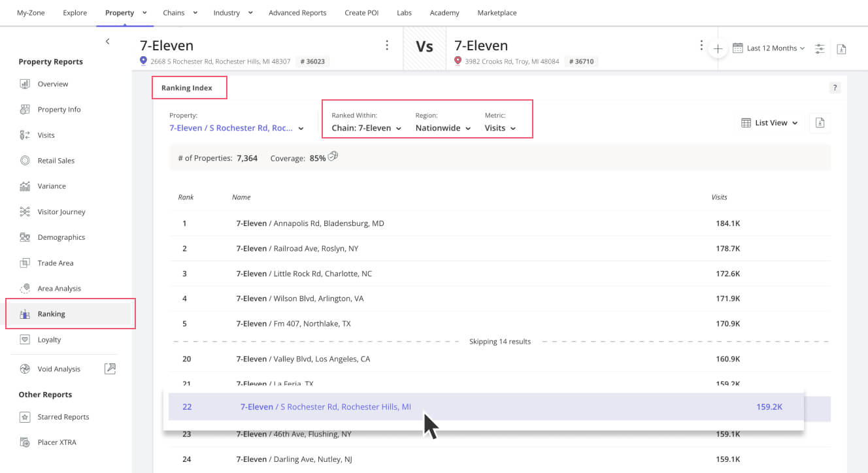The width and height of the screenshot is (868, 473).
Task: Open Overview report link
Action: coord(53,84)
